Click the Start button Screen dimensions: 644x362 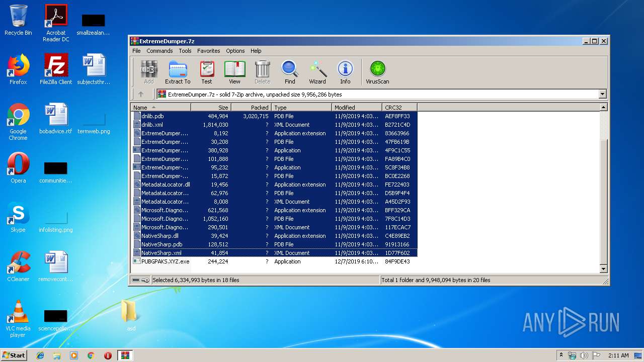coord(14,355)
